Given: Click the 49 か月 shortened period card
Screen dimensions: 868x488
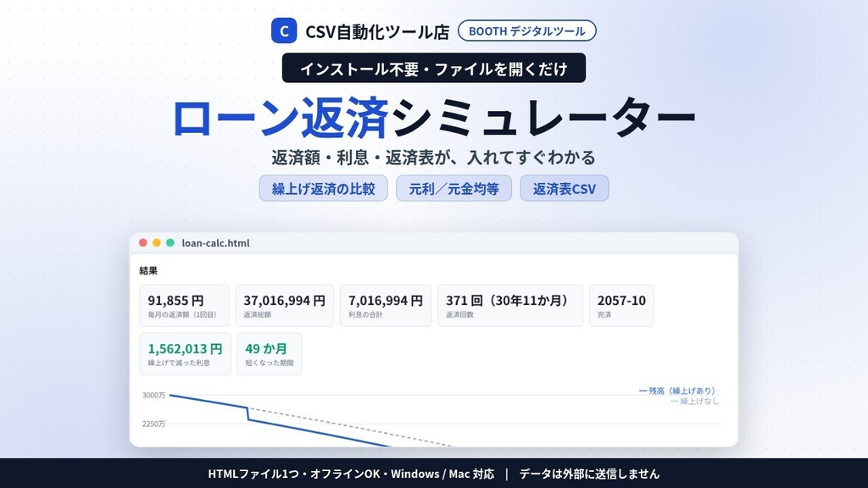Looking at the screenshot, I should 270,354.
